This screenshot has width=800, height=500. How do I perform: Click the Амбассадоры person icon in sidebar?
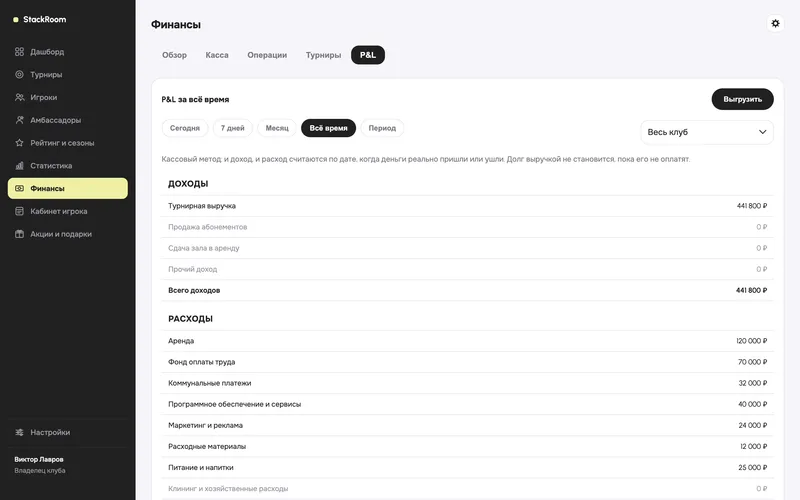tap(19, 120)
